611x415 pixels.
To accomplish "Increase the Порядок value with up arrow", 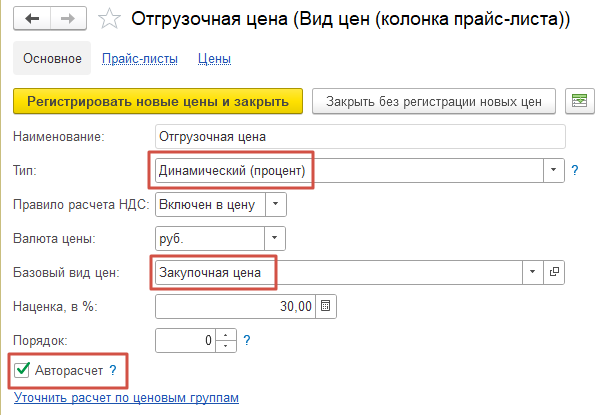I will point(226,335).
